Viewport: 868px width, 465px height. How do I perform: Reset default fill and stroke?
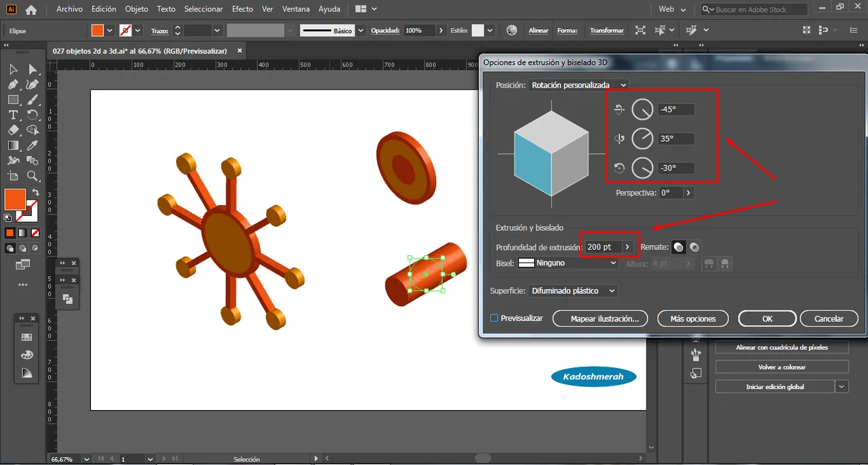click(8, 218)
